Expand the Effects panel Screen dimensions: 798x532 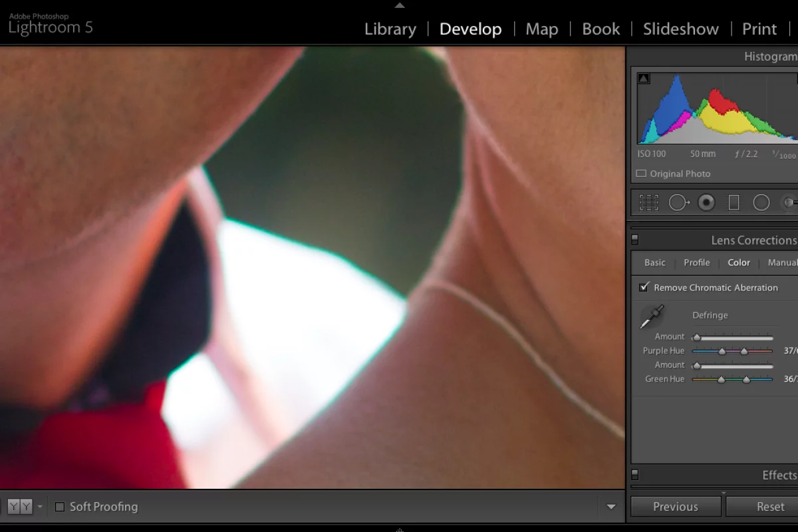[779, 475]
